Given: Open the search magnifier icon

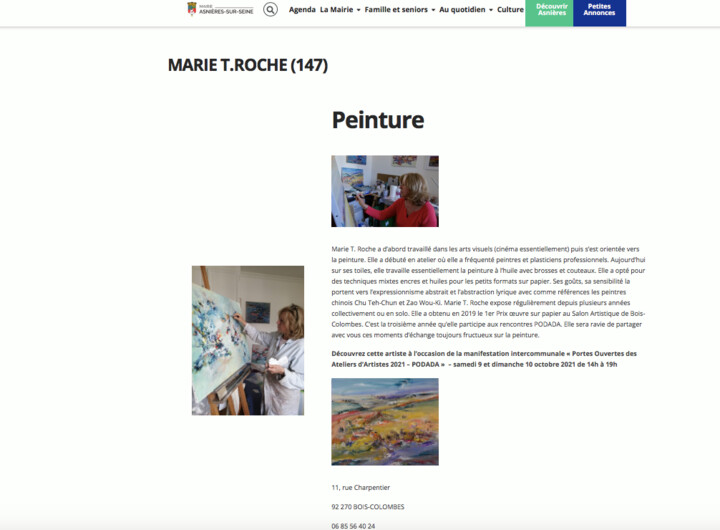Looking at the screenshot, I should [270, 9].
